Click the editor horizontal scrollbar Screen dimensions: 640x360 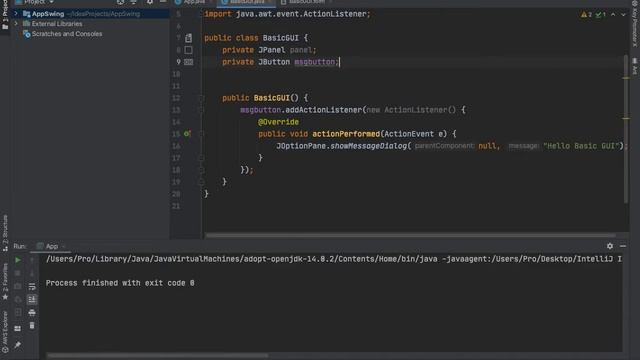[x=410, y=235]
